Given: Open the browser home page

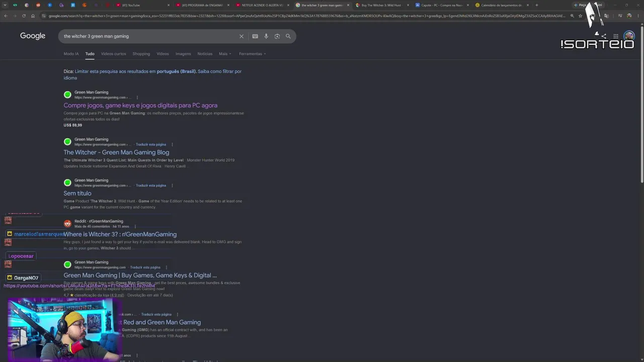Looking at the screenshot, I should pyautogui.click(x=33, y=16).
